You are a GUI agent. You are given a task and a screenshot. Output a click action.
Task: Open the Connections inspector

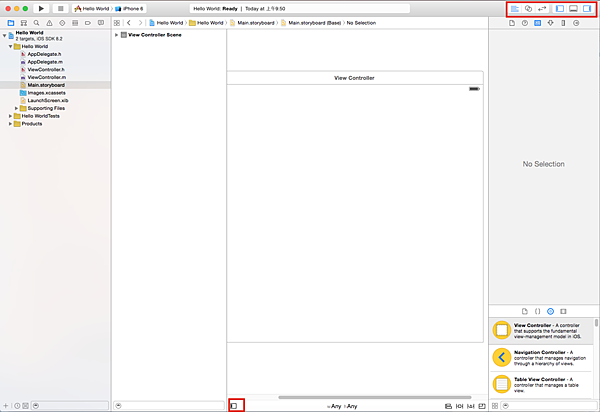(x=576, y=23)
